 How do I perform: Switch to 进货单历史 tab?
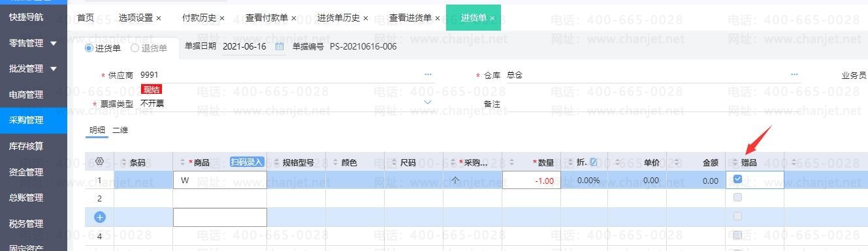tap(338, 18)
